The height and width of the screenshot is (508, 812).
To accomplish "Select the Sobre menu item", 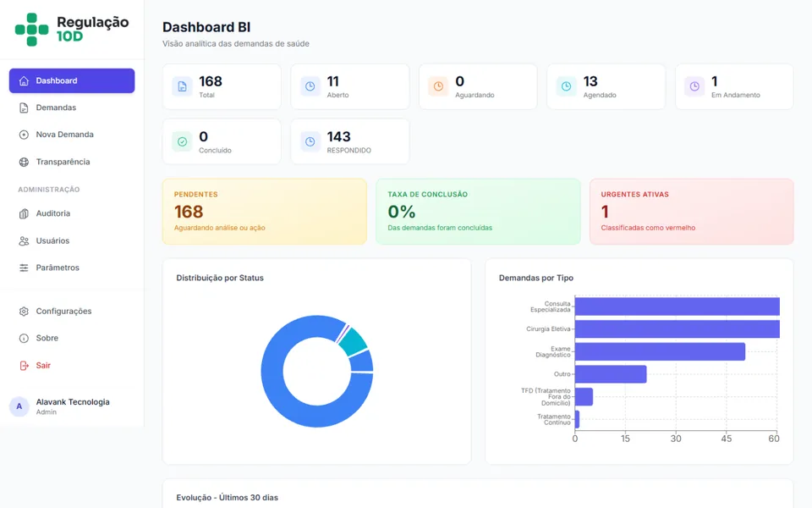I will (72, 339).
